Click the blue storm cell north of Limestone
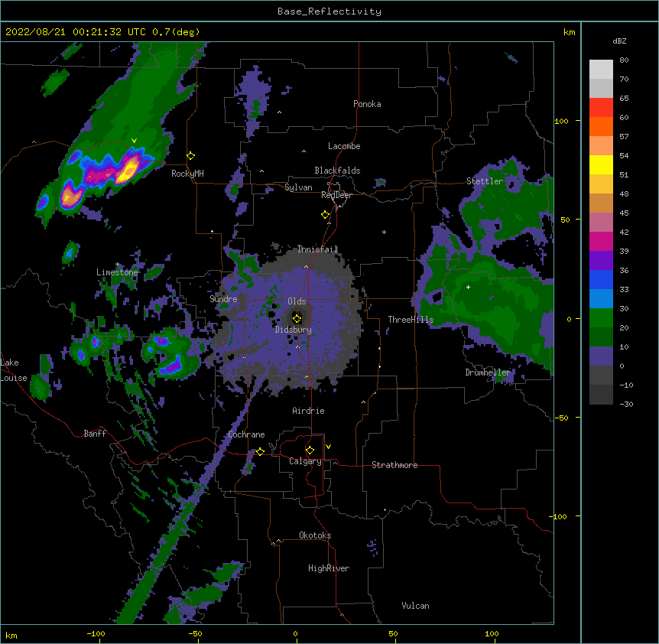Screen dimensions: 659x644 70,253
